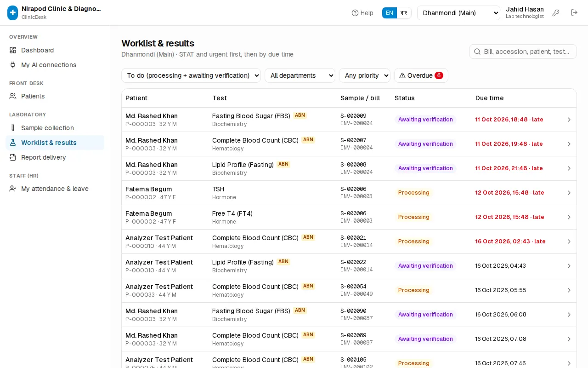Click the 'TSH' test name

[x=218, y=189]
